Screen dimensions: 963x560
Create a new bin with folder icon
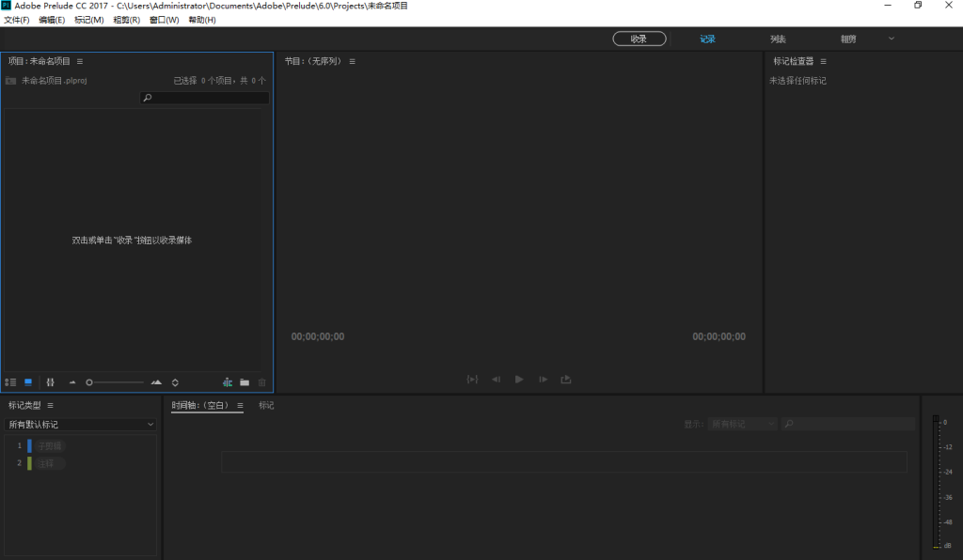click(245, 382)
